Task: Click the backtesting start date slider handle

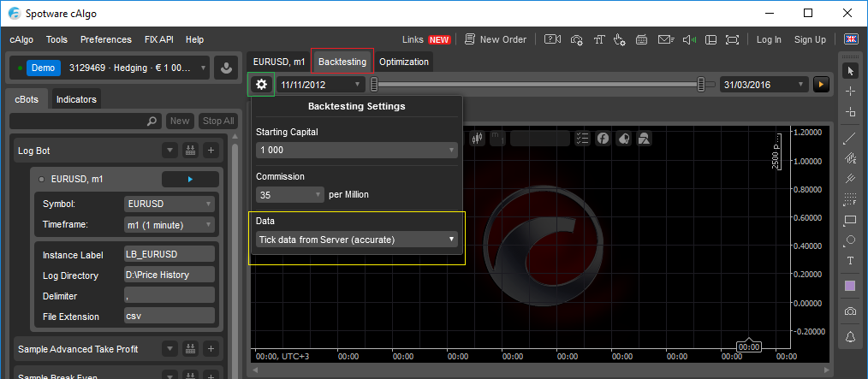Action: (x=374, y=84)
